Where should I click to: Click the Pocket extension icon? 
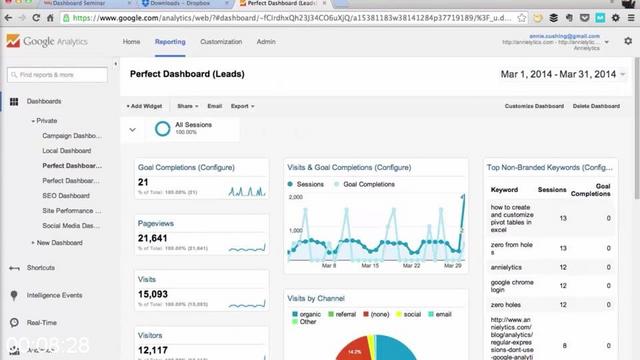584,18
